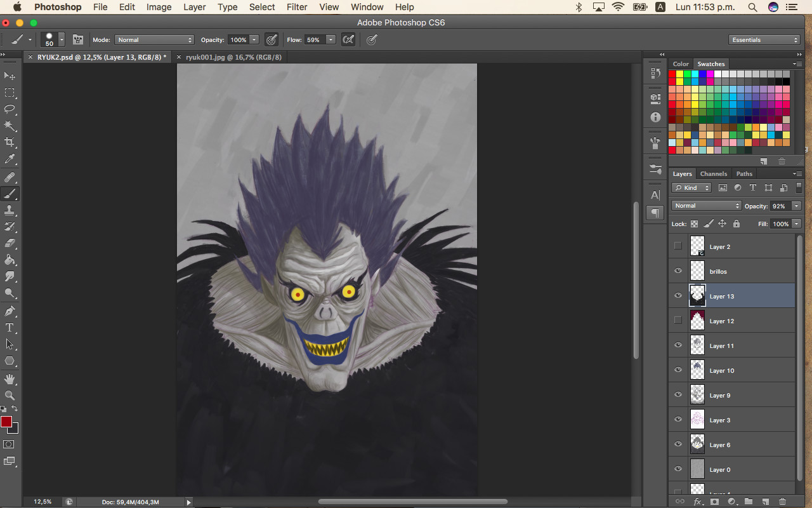Add a layer style with fx
Screen dimensions: 812x508
pyautogui.click(x=698, y=502)
